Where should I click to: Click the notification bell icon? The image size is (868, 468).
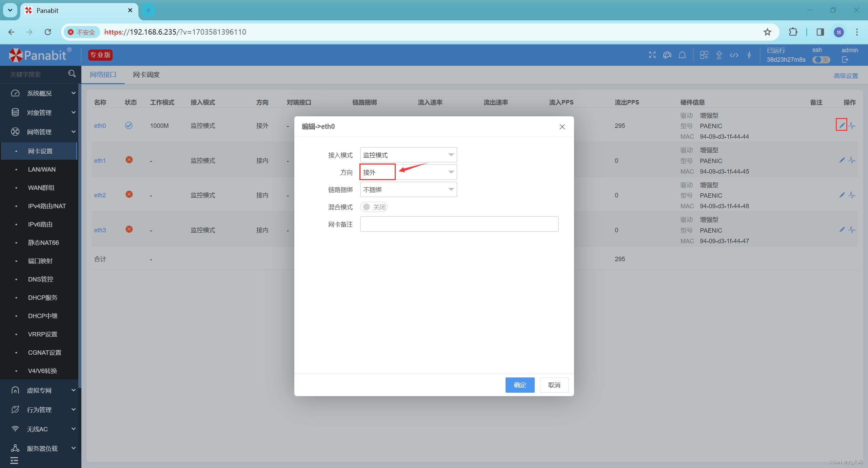(682, 55)
